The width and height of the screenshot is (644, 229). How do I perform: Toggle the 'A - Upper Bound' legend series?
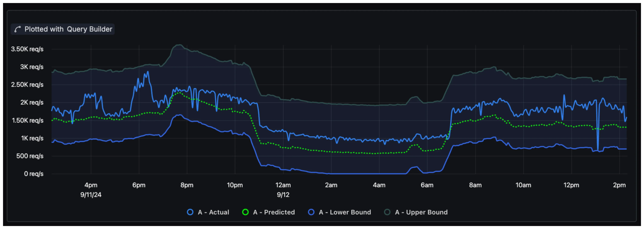416,212
